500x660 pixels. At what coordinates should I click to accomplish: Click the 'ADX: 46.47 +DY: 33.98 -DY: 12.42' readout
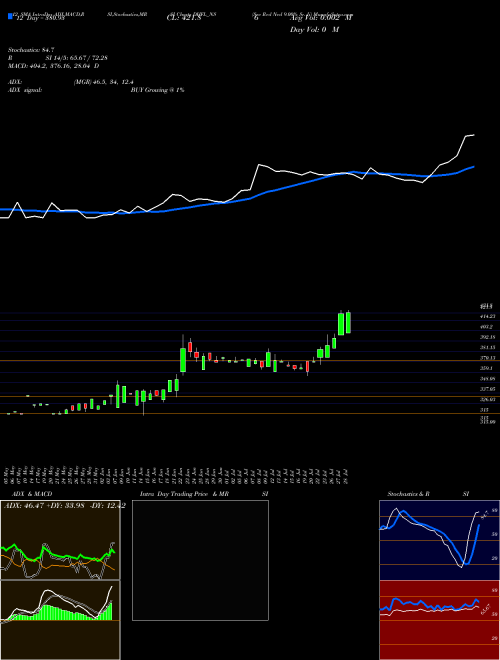tap(64, 506)
